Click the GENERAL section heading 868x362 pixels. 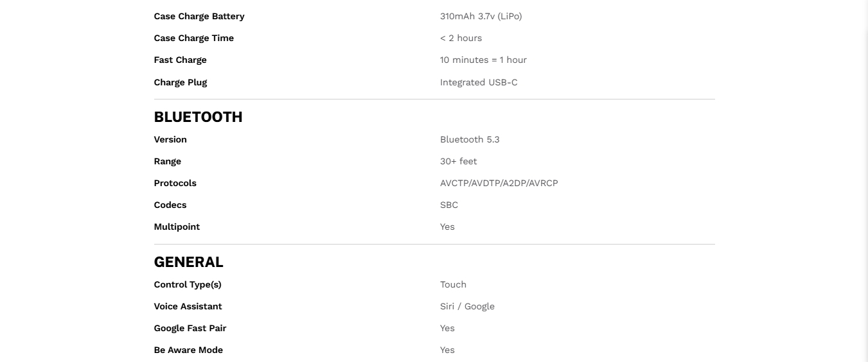[x=188, y=262]
